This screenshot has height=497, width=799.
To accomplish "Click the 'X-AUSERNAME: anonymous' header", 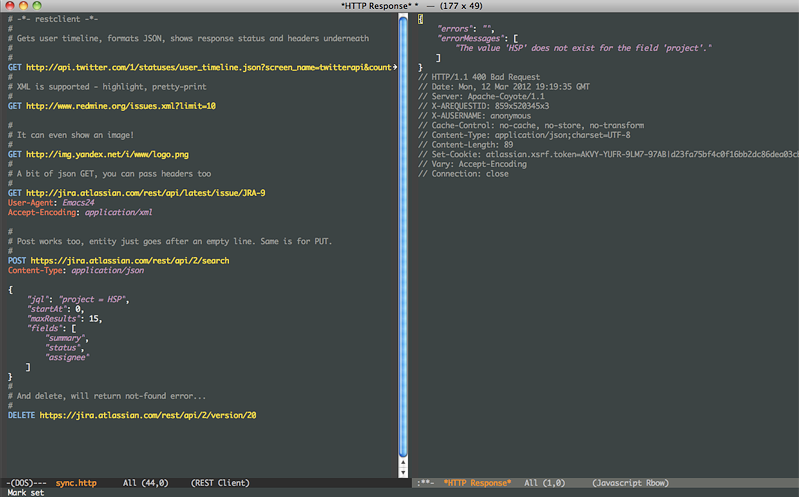I will 474,116.
